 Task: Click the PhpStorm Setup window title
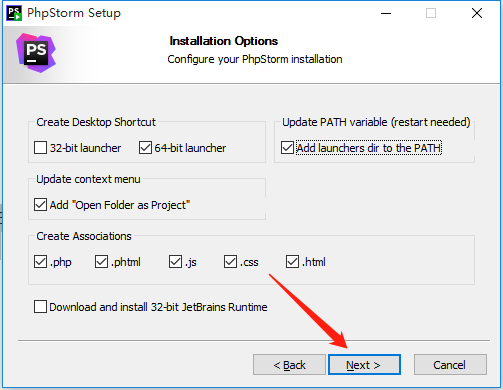pyautogui.click(x=74, y=13)
